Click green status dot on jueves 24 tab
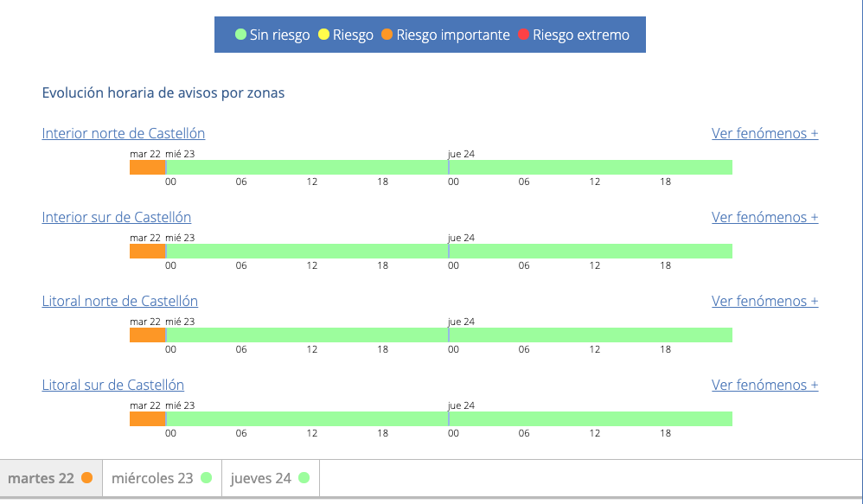This screenshot has height=504, width=863. (x=304, y=478)
